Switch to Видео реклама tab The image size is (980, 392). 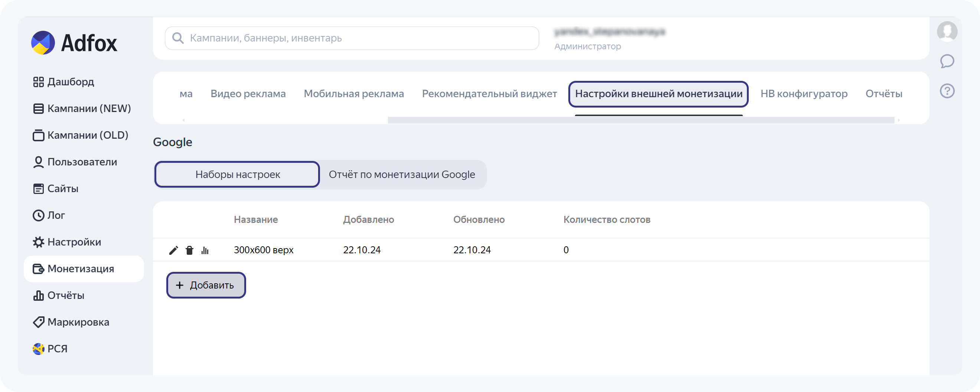coord(248,93)
